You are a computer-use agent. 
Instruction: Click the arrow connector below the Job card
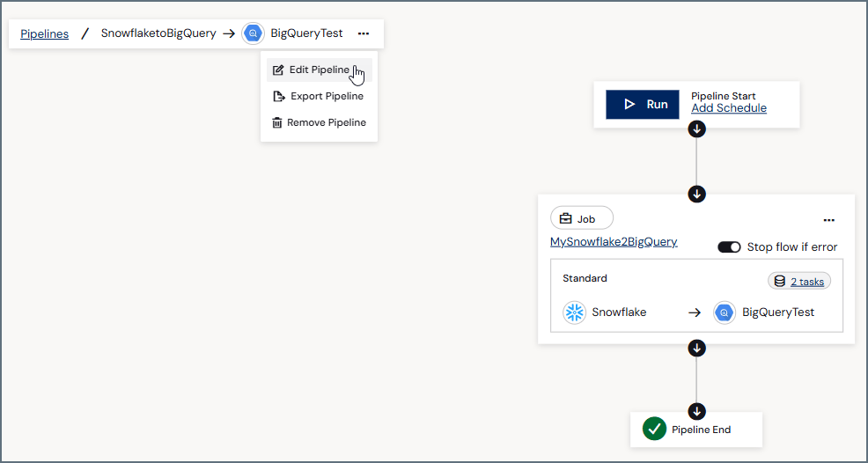(696, 348)
